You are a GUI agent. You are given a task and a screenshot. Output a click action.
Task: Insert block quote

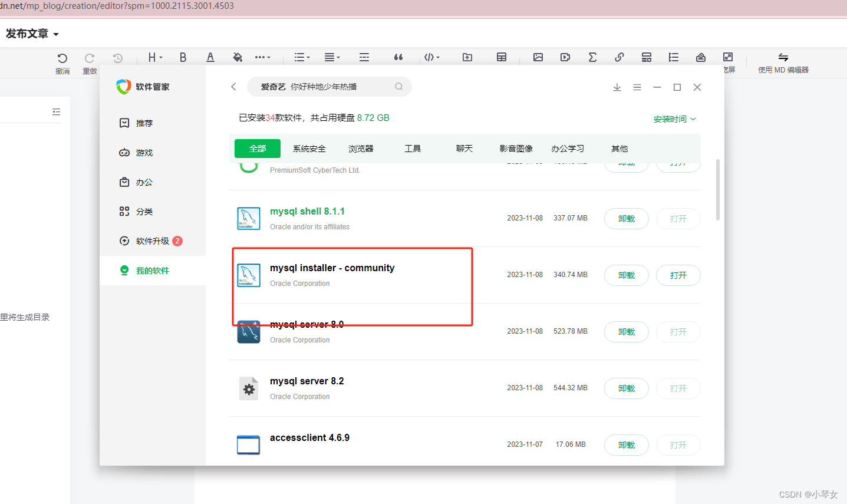pos(398,57)
